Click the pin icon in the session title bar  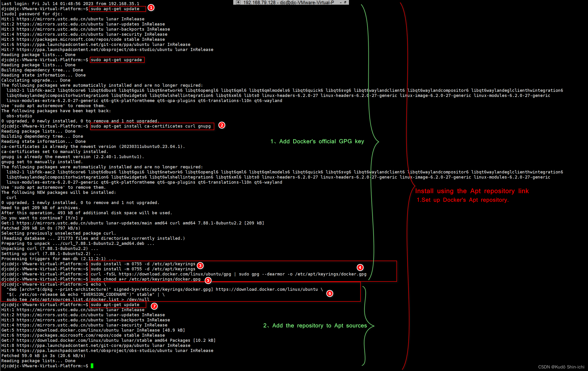coord(238,3)
